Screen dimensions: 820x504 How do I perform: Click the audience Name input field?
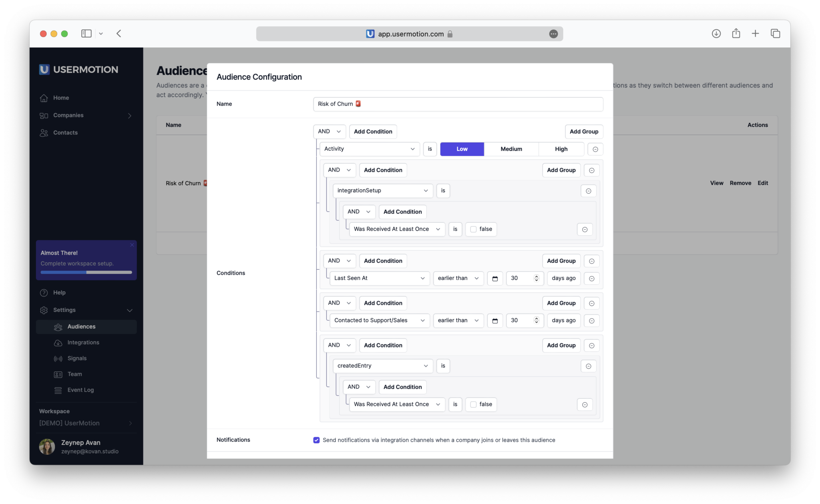click(458, 104)
